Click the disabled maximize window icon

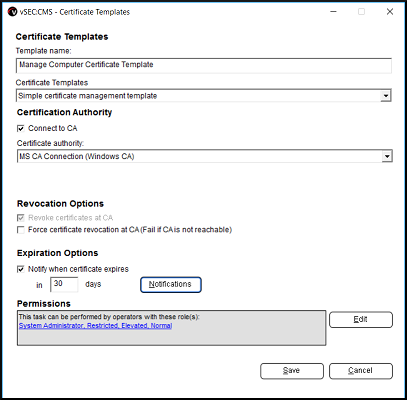361,12
